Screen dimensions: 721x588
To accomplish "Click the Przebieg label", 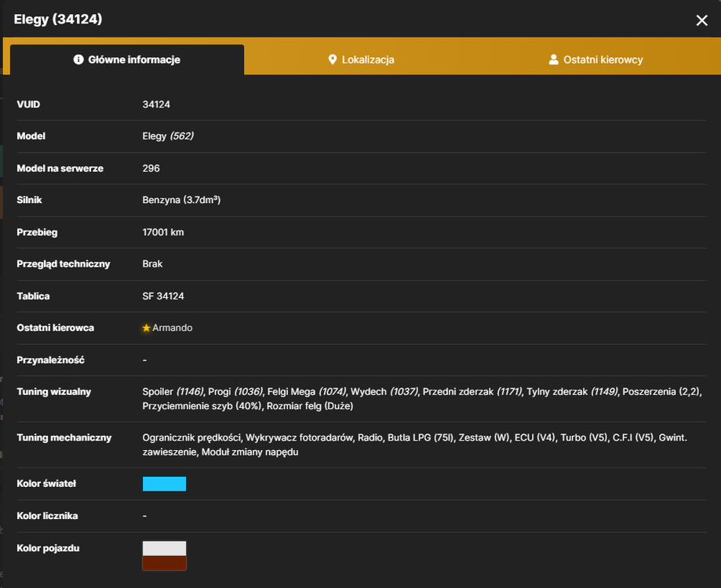I will point(37,232).
